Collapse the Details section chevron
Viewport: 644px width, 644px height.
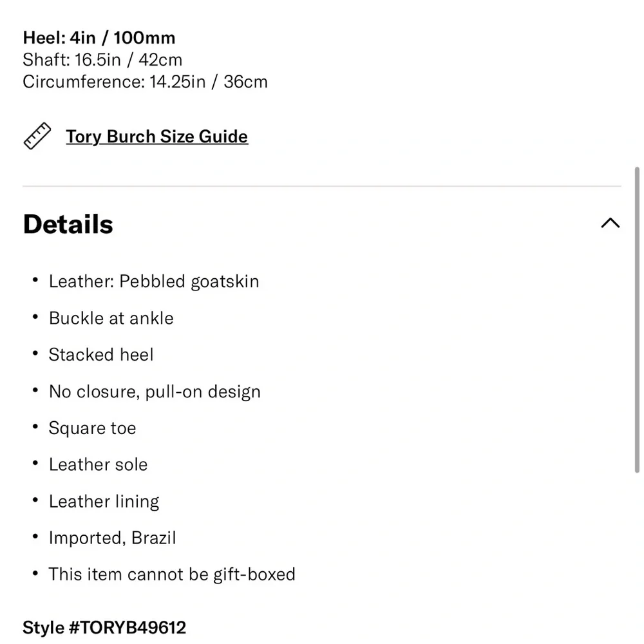[611, 223]
